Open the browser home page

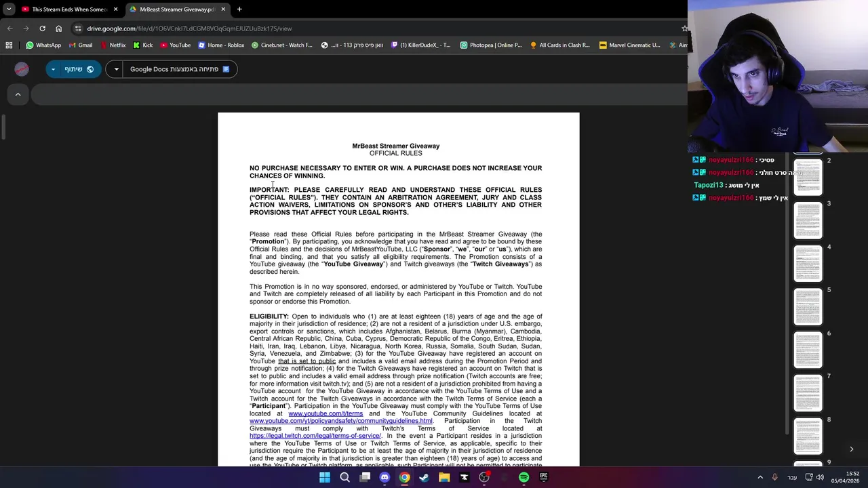coord(58,28)
